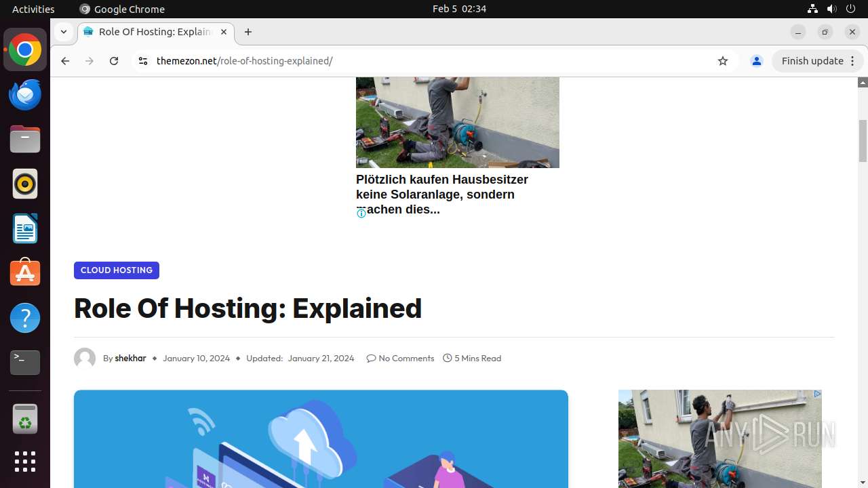This screenshot has height=488, width=868.
Task: Open a new browser tab
Action: [x=248, y=32]
